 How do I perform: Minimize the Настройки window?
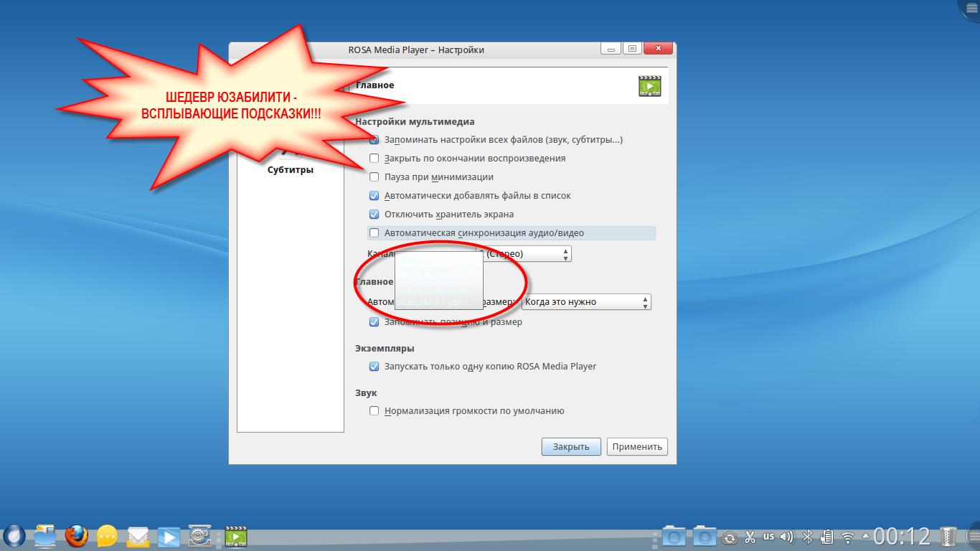point(611,49)
